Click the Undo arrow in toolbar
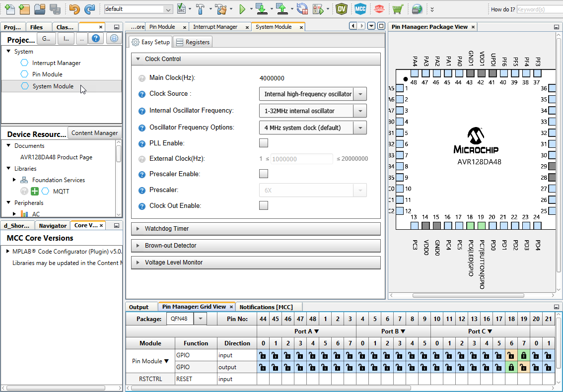Image resolution: width=563 pixels, height=392 pixels. pyautogui.click(x=74, y=9)
